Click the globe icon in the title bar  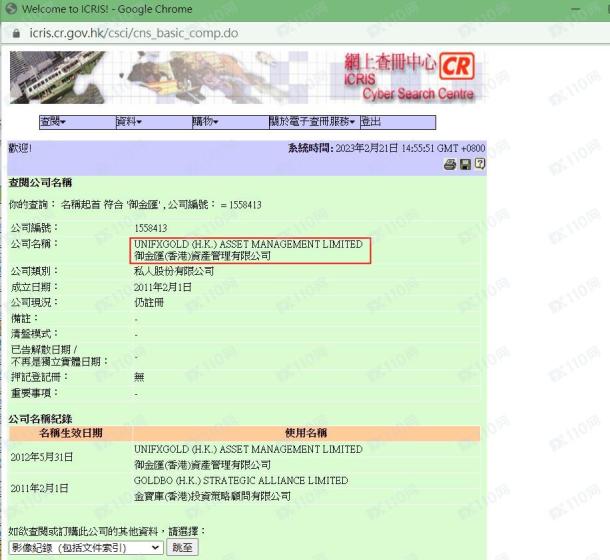[x=11, y=9]
